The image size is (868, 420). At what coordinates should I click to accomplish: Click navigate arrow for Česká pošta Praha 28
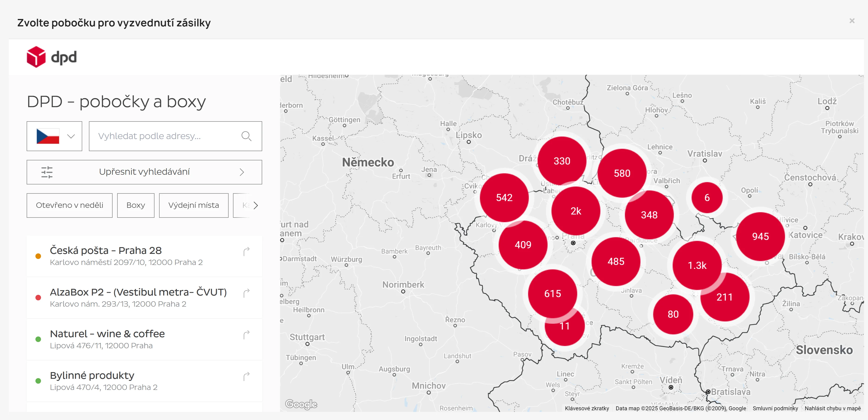coord(246,251)
